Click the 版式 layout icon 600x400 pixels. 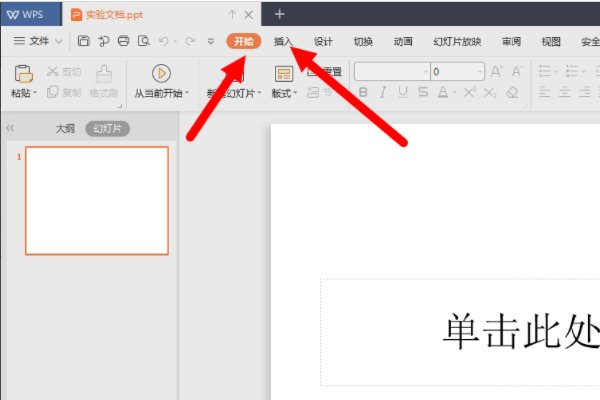click(x=284, y=74)
